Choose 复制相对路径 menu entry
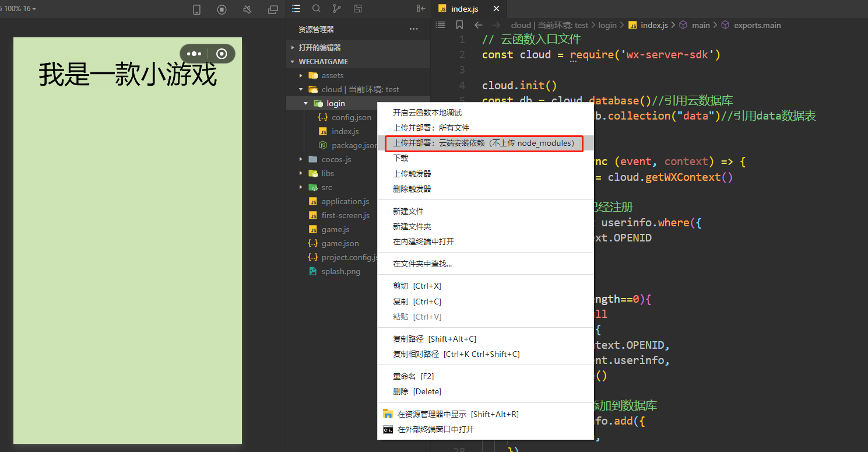 [486, 354]
